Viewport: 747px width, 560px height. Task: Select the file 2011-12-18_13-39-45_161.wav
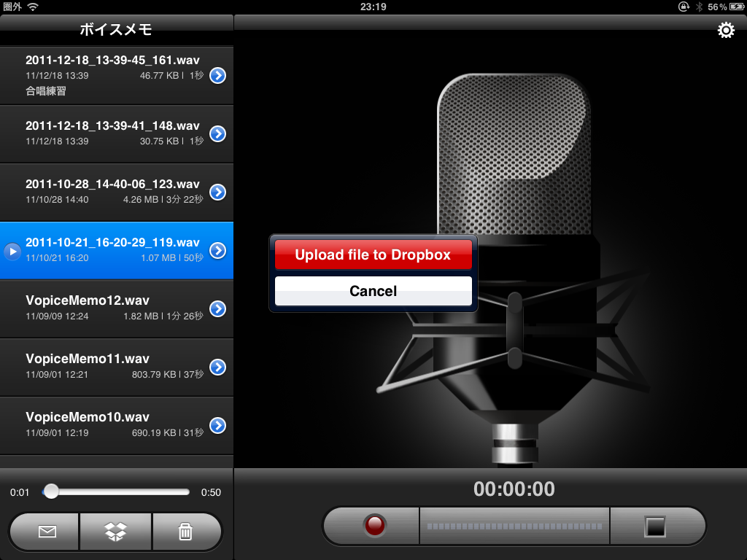[x=117, y=75]
